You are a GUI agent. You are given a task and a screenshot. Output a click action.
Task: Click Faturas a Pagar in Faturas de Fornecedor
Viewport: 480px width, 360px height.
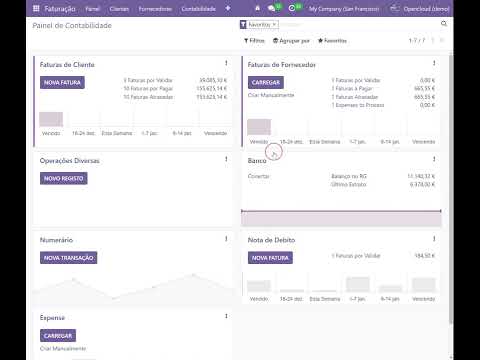coord(352,89)
